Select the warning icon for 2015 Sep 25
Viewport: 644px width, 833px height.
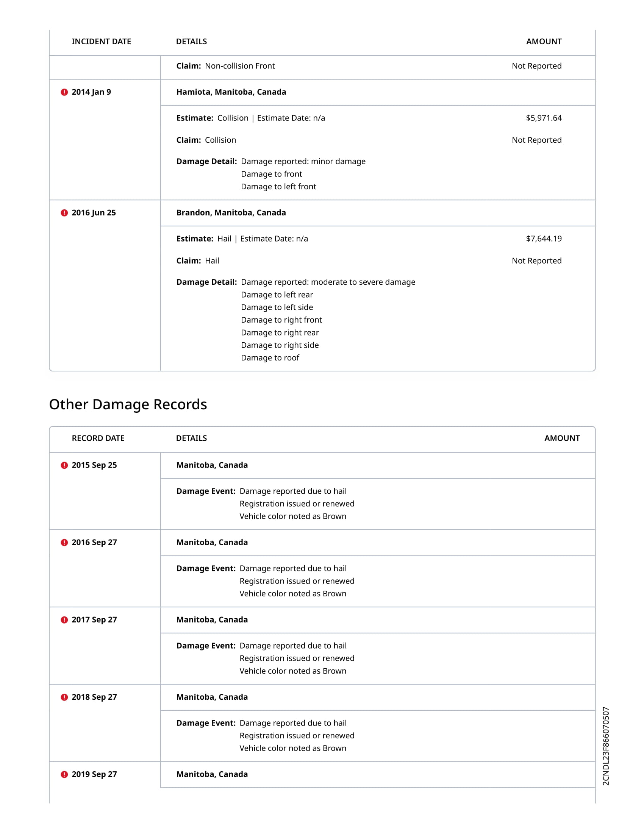coord(64,465)
